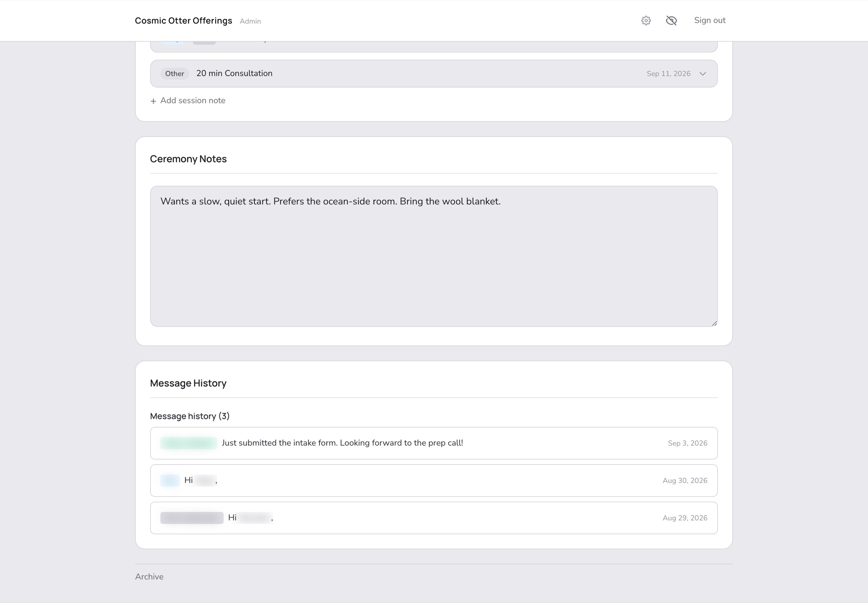The width and height of the screenshot is (868, 603).
Task: Open the Aug 29, 2026 message row
Action: [434, 518]
